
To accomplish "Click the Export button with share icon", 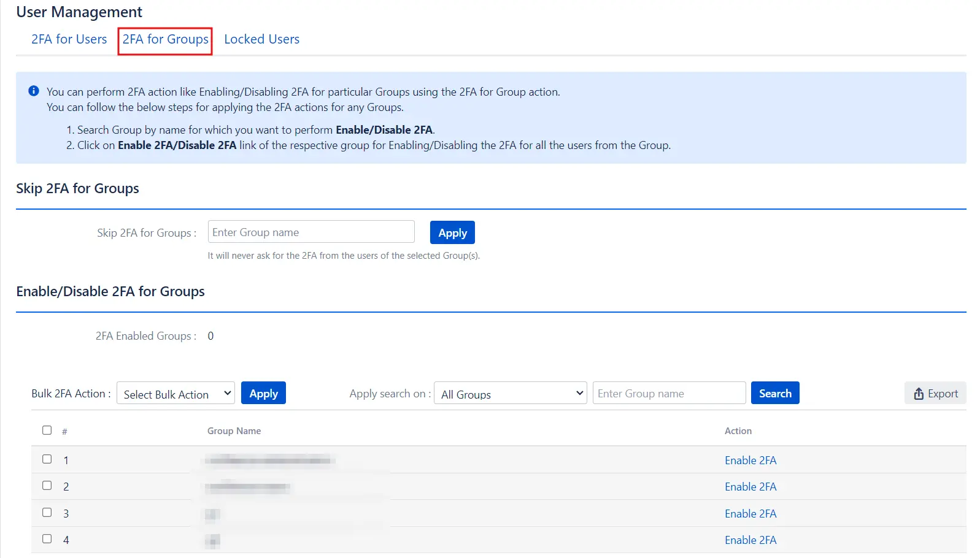I will point(935,393).
